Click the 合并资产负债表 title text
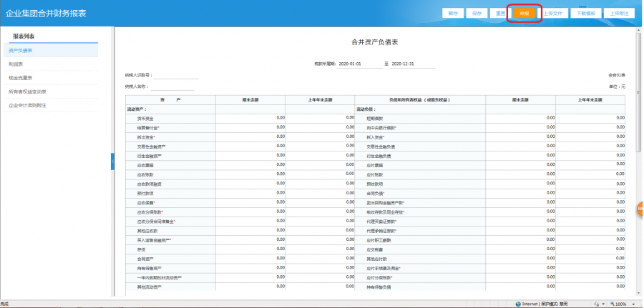This screenshot has height=308, width=644. [x=375, y=42]
